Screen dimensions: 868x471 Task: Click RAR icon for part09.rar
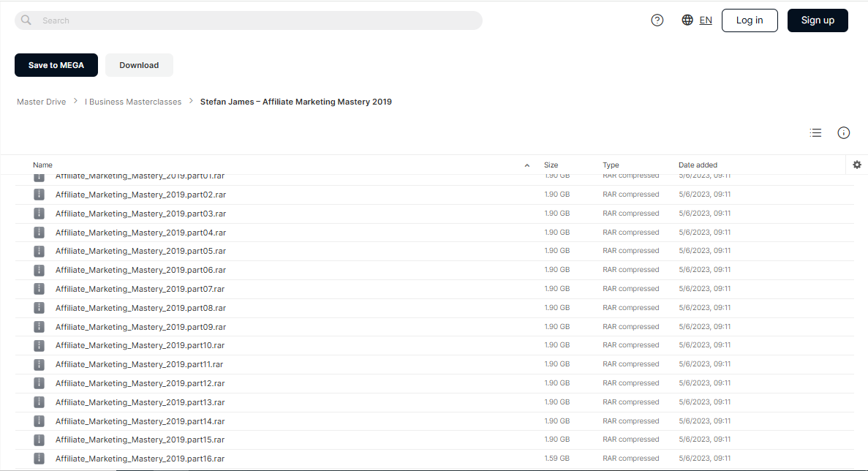coord(39,326)
